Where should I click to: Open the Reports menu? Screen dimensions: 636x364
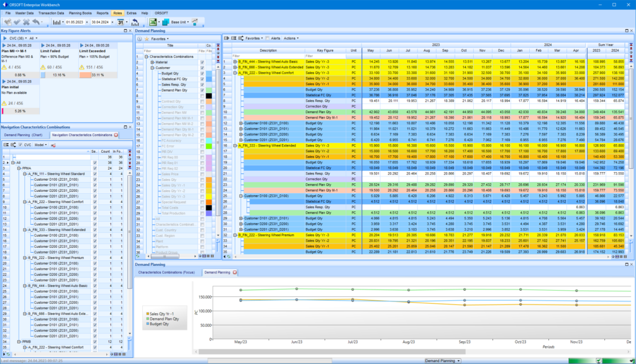tap(103, 12)
